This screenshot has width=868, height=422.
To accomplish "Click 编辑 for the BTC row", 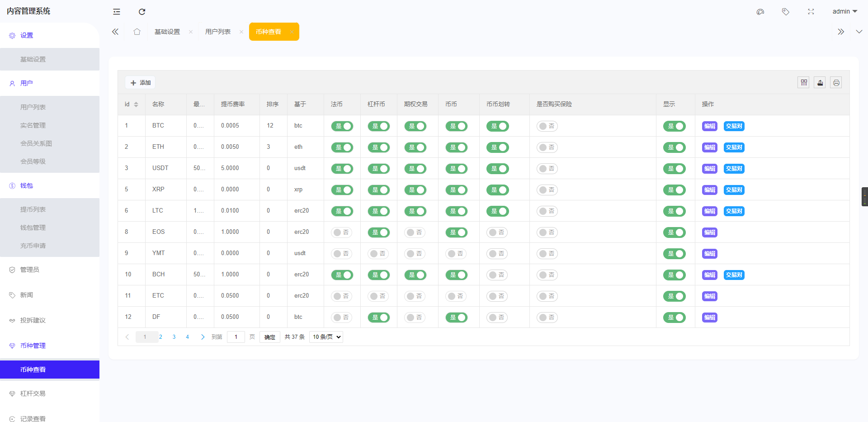I will point(710,126).
